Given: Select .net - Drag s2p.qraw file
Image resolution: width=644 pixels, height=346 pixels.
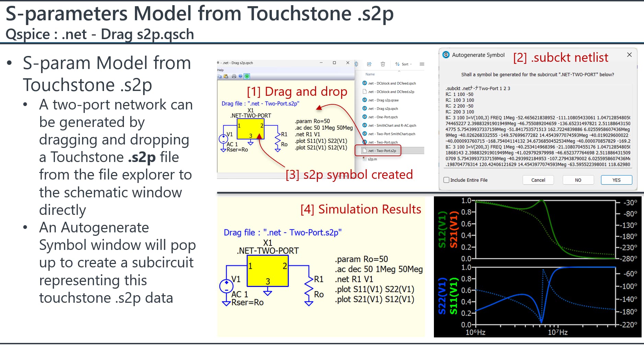Looking at the screenshot, I should click(x=383, y=100).
